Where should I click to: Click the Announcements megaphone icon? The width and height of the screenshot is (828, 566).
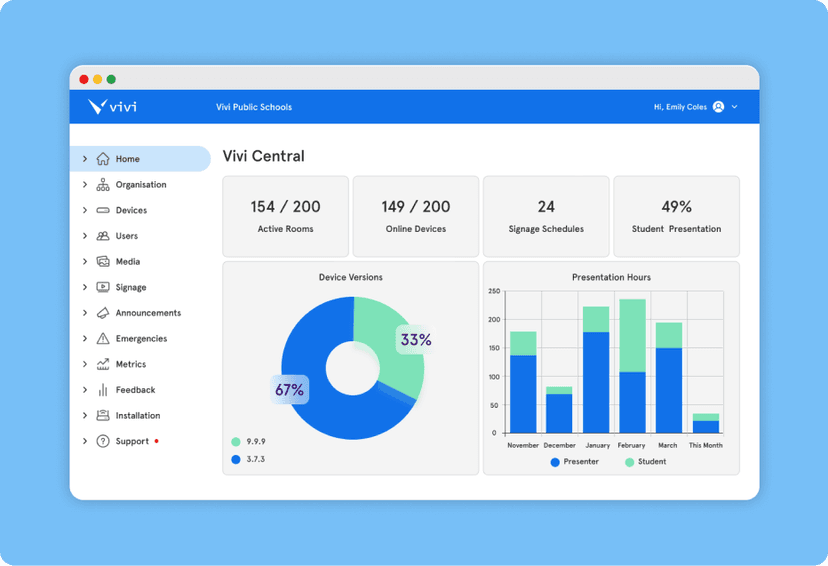click(x=103, y=313)
